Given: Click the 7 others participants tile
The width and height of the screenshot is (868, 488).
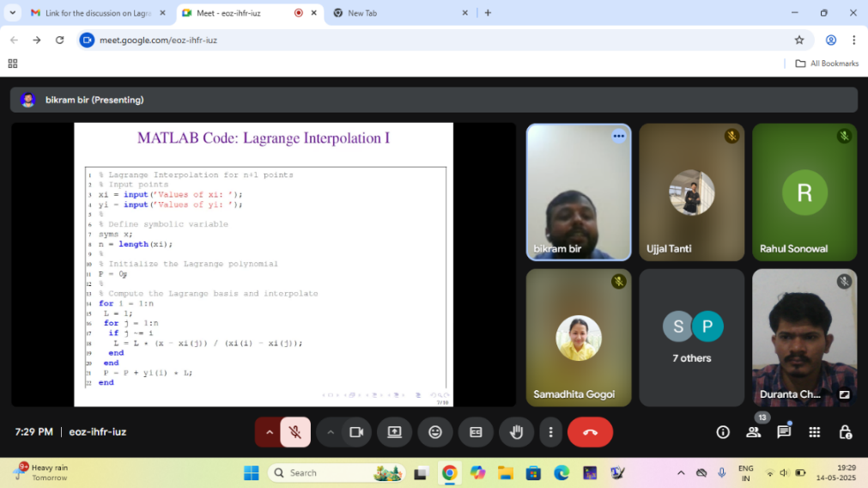Looking at the screenshot, I should [x=692, y=337].
